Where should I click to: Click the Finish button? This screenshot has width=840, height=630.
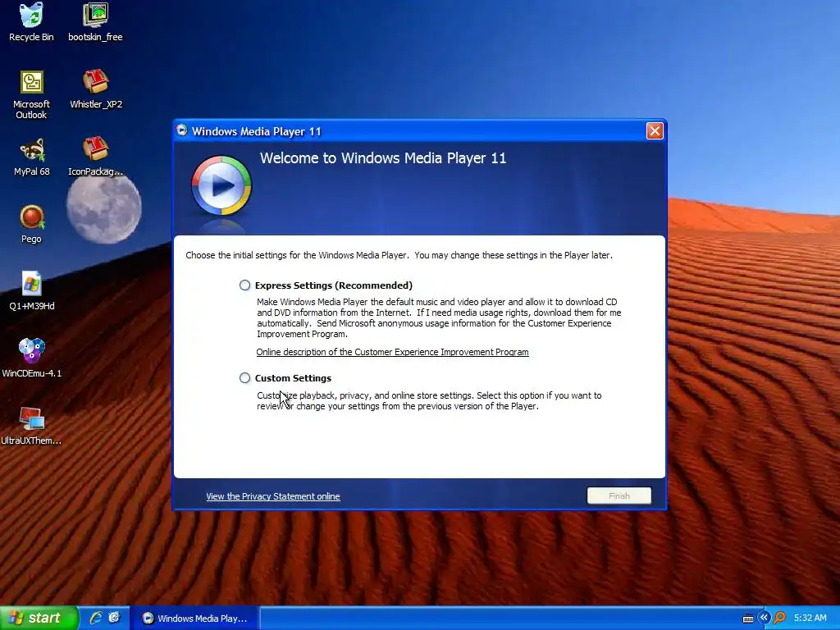(619, 496)
